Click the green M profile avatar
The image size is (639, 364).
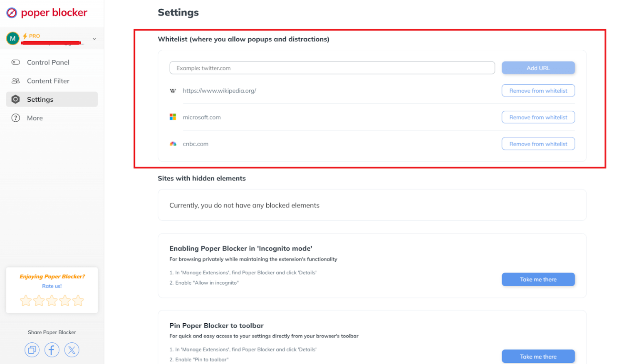[x=13, y=39]
